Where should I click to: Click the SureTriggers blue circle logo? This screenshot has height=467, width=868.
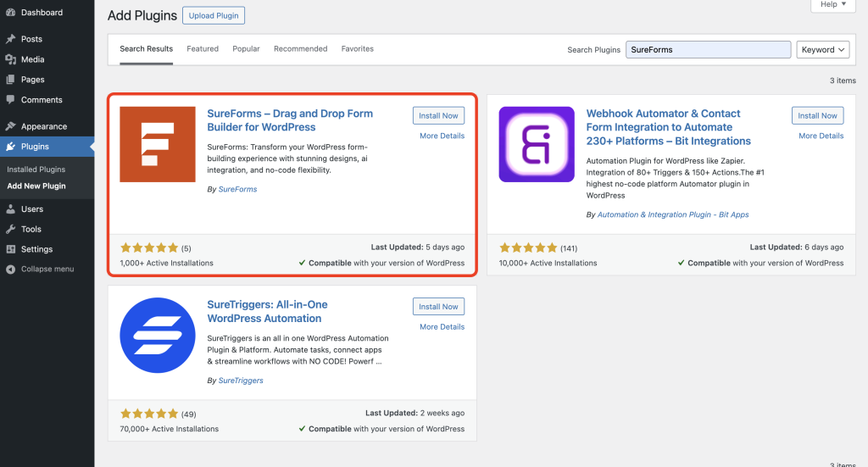tap(158, 336)
